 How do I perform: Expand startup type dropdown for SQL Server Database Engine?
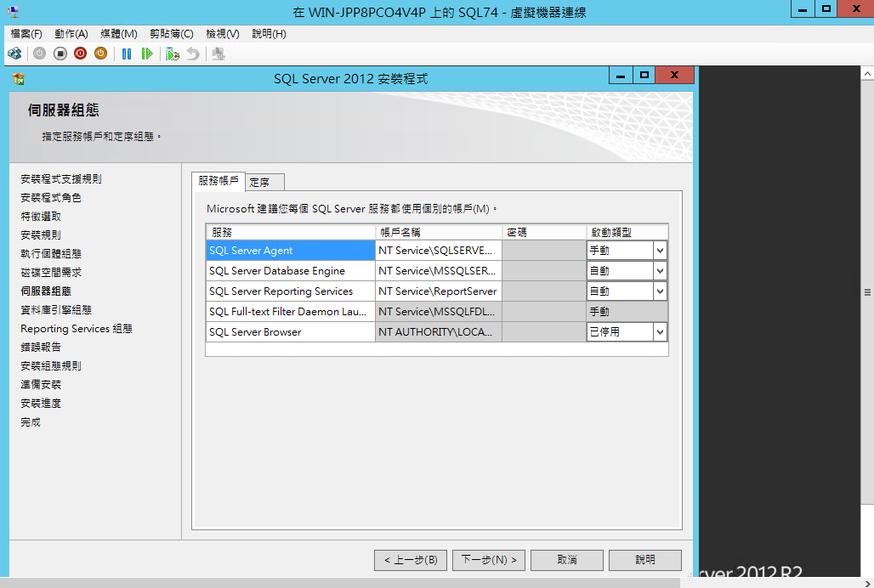coord(660,271)
